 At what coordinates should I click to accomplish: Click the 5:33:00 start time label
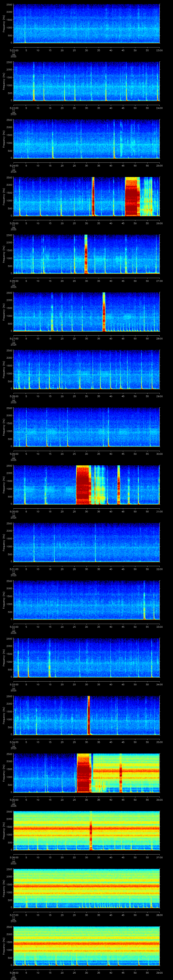pyautogui.click(x=14, y=684)
